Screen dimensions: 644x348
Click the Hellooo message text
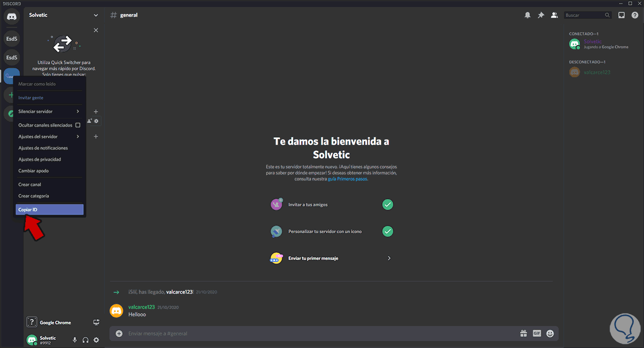[137, 315]
